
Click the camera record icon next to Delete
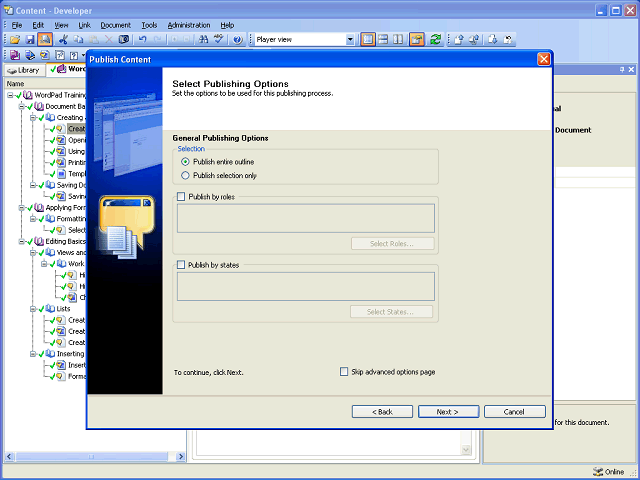tap(124, 40)
